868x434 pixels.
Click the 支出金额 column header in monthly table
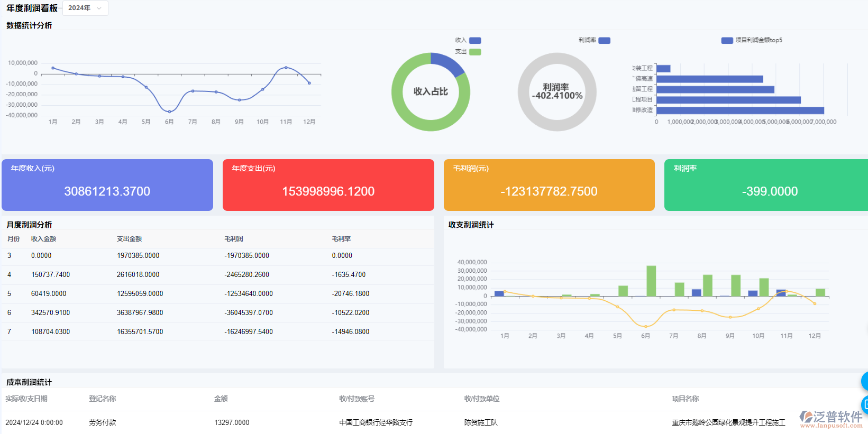tap(129, 239)
